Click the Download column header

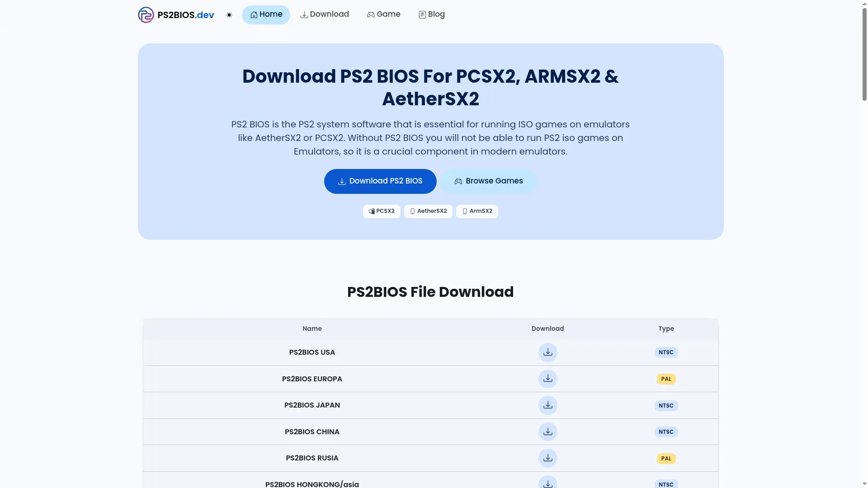547,328
